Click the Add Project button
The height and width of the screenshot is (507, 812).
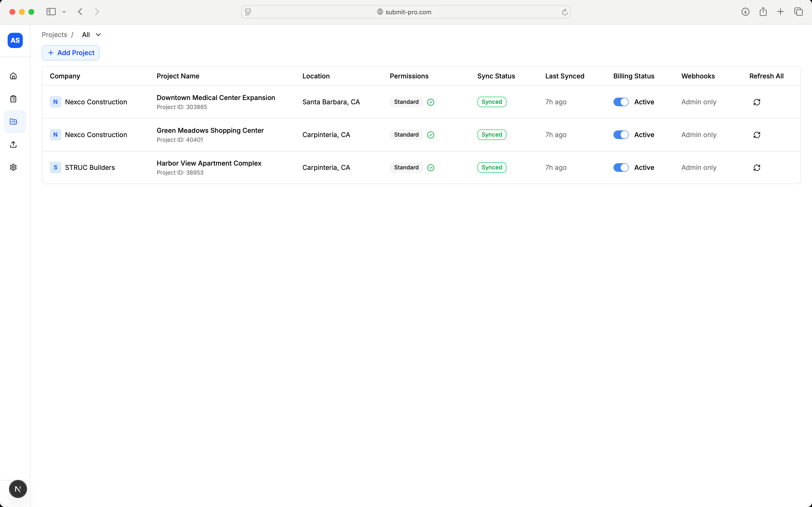click(71, 53)
